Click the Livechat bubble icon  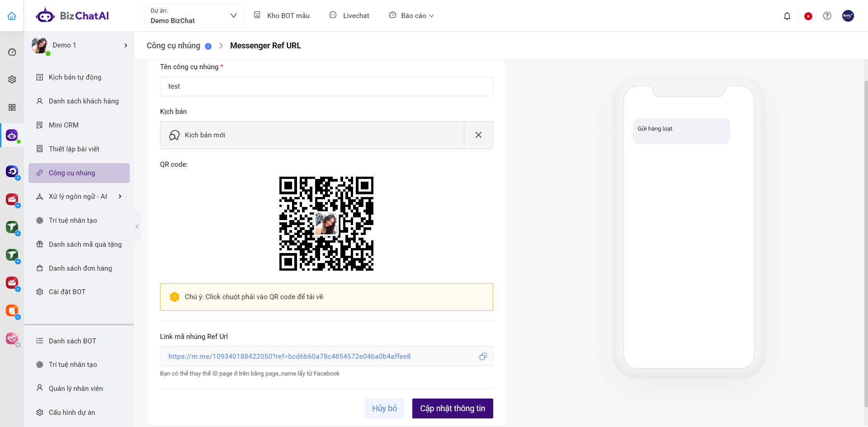coord(333,15)
